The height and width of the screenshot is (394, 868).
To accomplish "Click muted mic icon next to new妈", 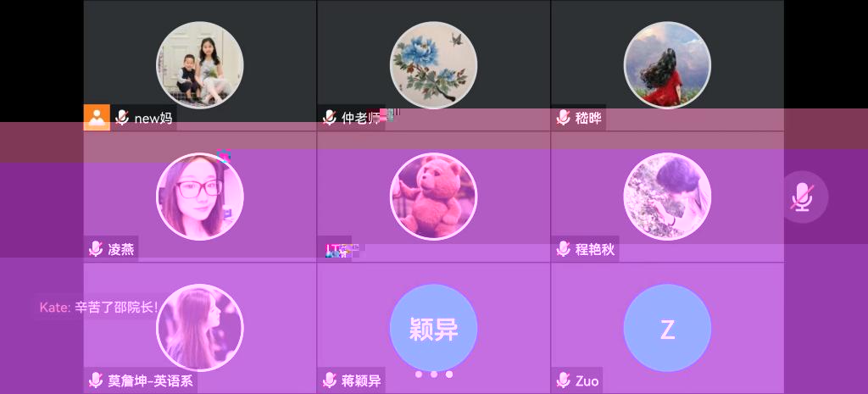I will (x=122, y=117).
